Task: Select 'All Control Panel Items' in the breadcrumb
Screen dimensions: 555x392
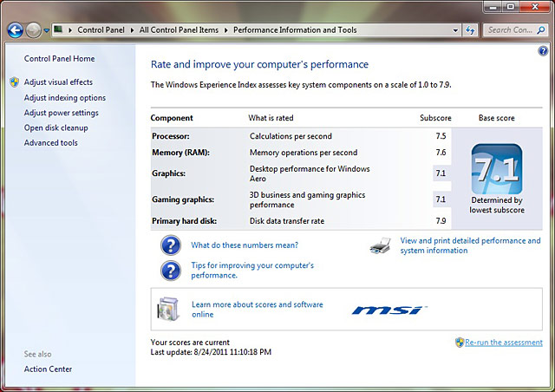Action: pyautogui.click(x=180, y=29)
